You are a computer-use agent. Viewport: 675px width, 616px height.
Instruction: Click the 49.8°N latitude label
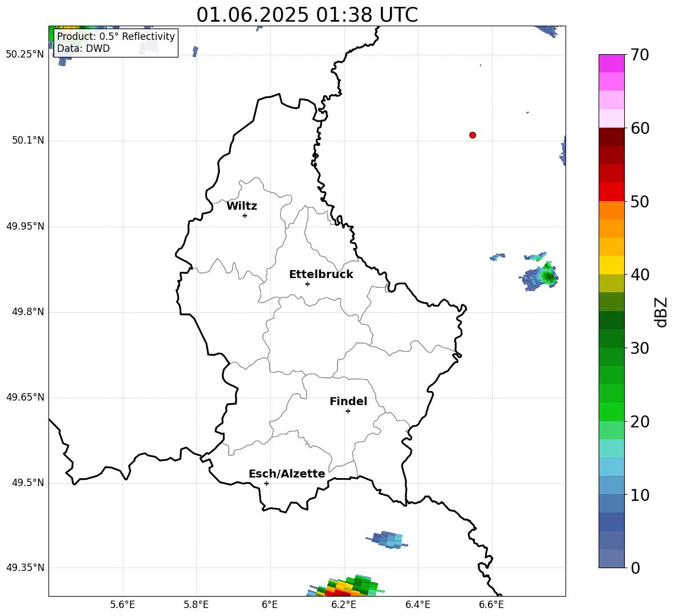coord(28,312)
